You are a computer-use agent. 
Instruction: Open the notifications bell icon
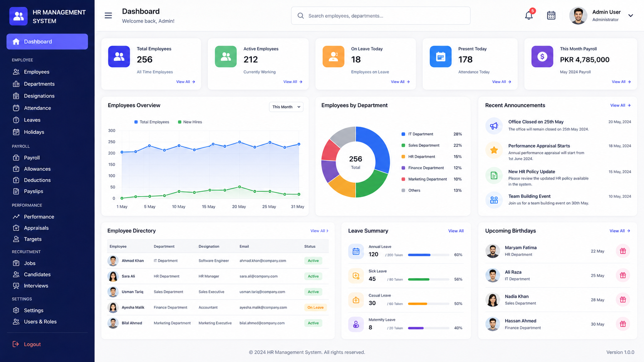tap(529, 15)
